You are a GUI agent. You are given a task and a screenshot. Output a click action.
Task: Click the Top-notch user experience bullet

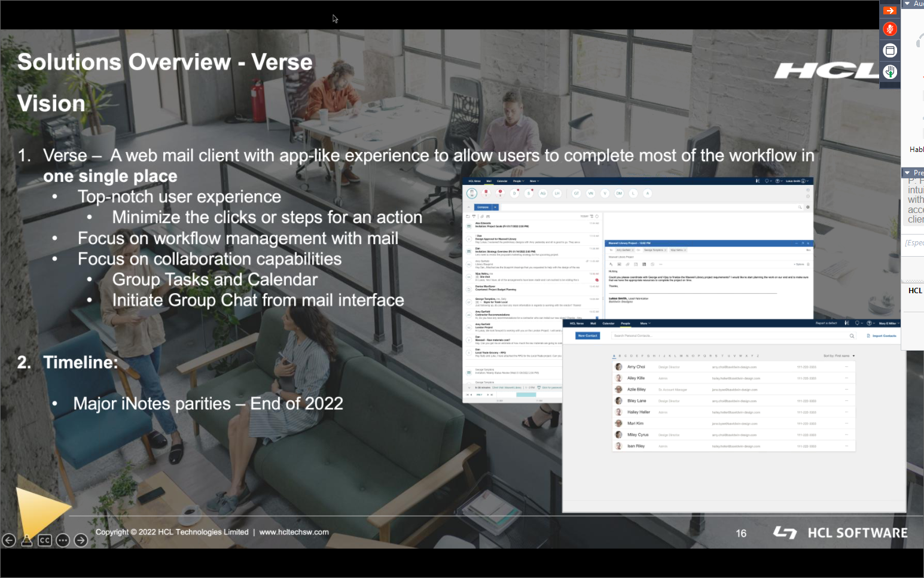coord(179,197)
